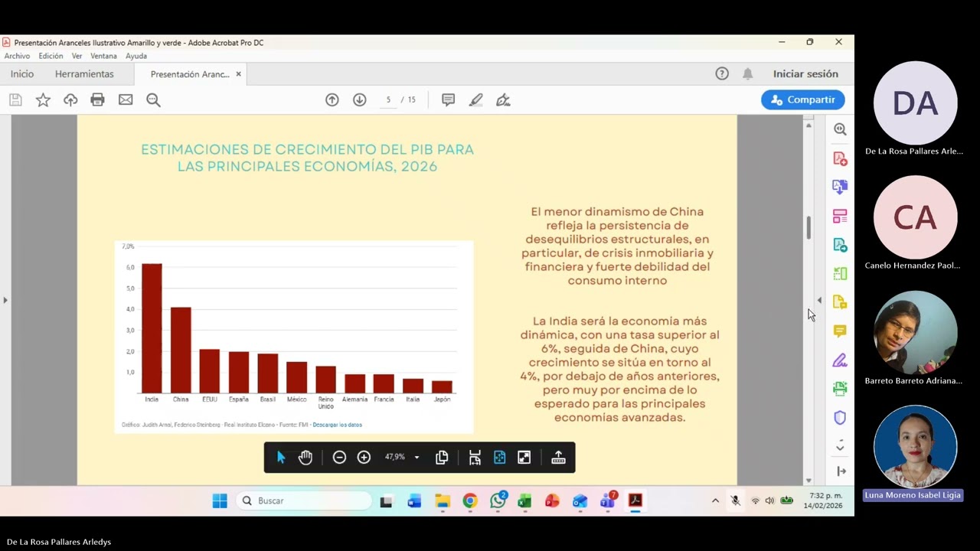The image size is (980, 551).
Task: Open the Ver menu
Action: click(77, 56)
